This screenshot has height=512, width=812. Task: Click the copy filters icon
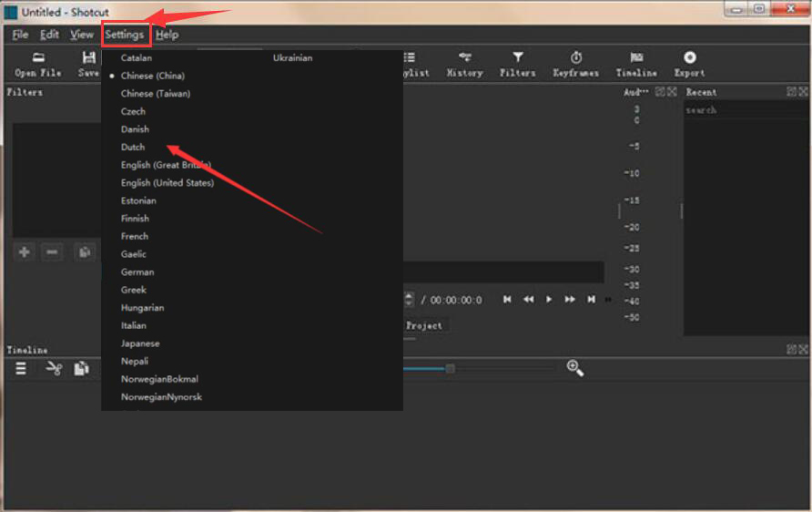click(x=85, y=252)
